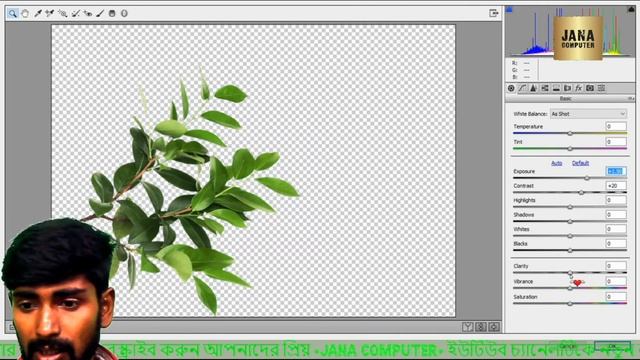Open the Basic panel flyout menu
This screenshot has width=640, height=360.
tap(631, 99)
